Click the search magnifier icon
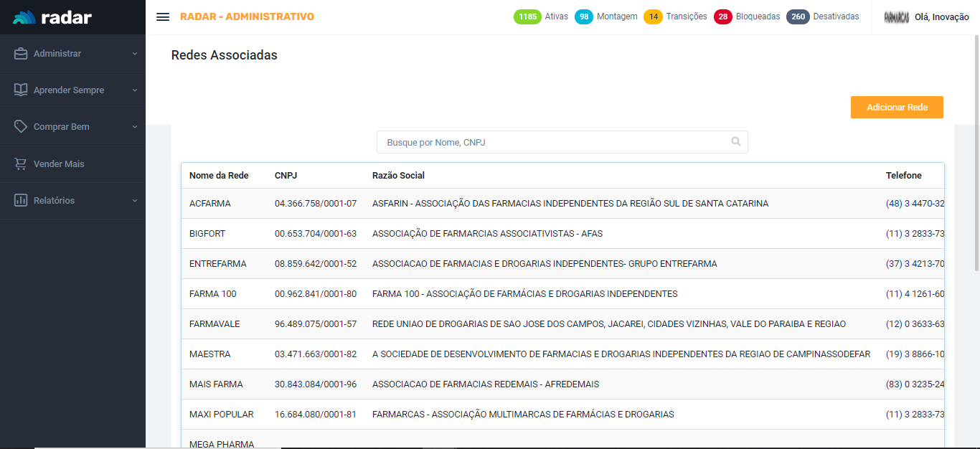 [736, 142]
